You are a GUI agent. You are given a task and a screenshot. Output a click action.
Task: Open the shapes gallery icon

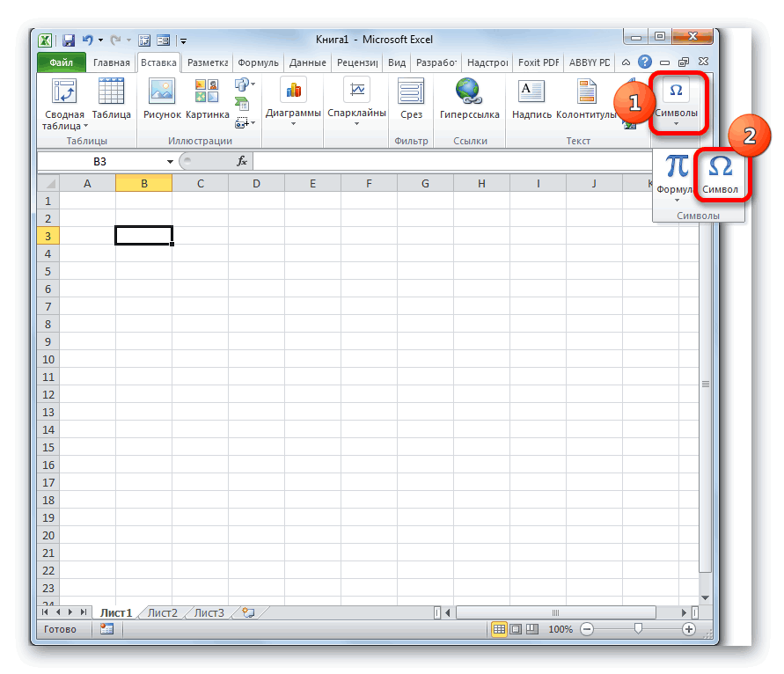[x=245, y=84]
